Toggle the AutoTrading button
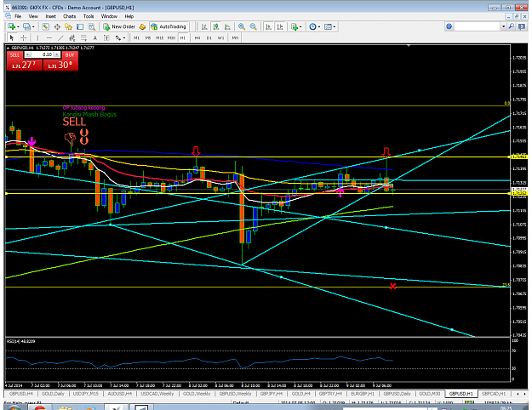This screenshot has width=532, height=410. 169,26
